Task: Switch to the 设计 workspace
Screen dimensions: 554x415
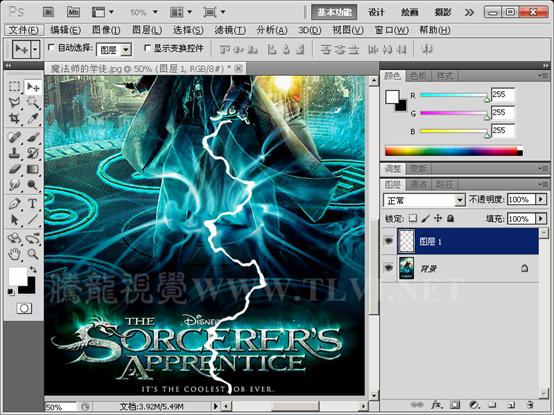Action: (376, 12)
